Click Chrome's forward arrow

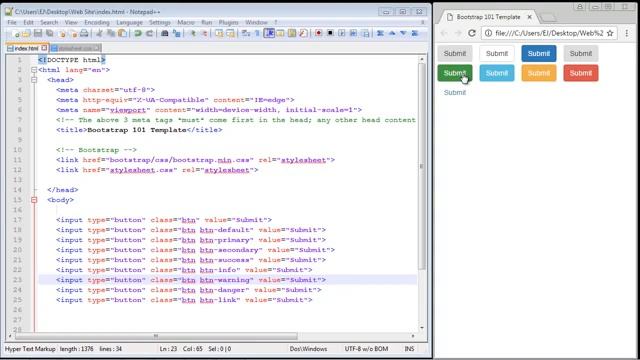[x=458, y=33]
